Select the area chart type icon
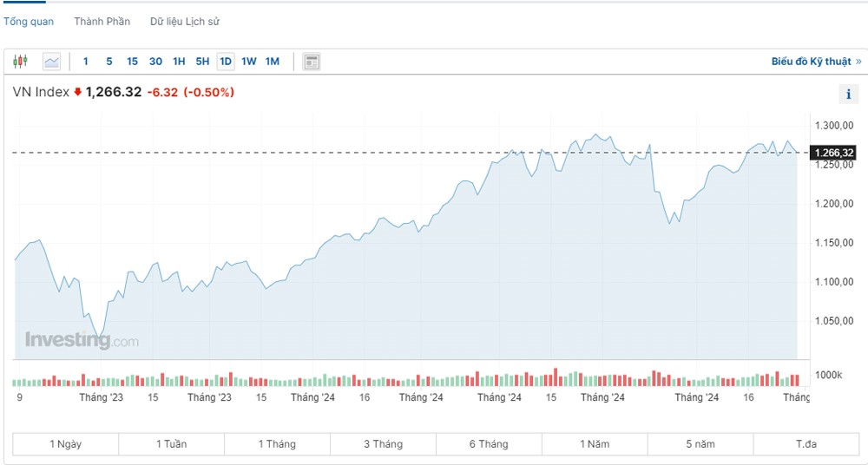Screen dimensions: 868x465 52,62
